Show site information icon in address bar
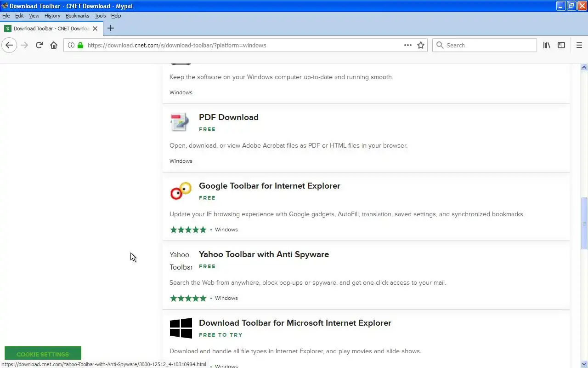588x368 pixels. [x=71, y=45]
